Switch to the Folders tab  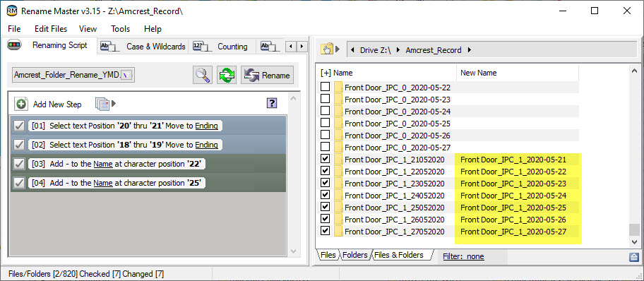pyautogui.click(x=355, y=255)
